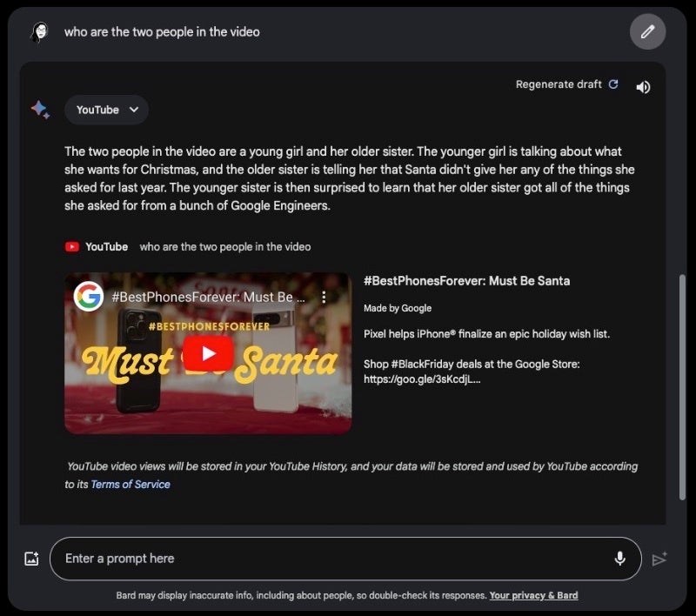Click the send prompt arrow icon
Screen dimensions: 696x616
click(659, 559)
